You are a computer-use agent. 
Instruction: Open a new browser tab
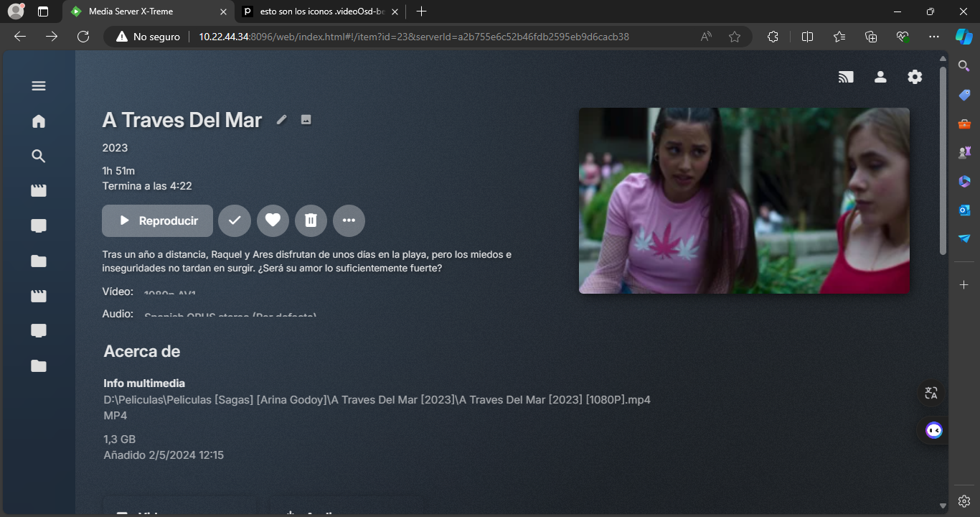tap(422, 11)
